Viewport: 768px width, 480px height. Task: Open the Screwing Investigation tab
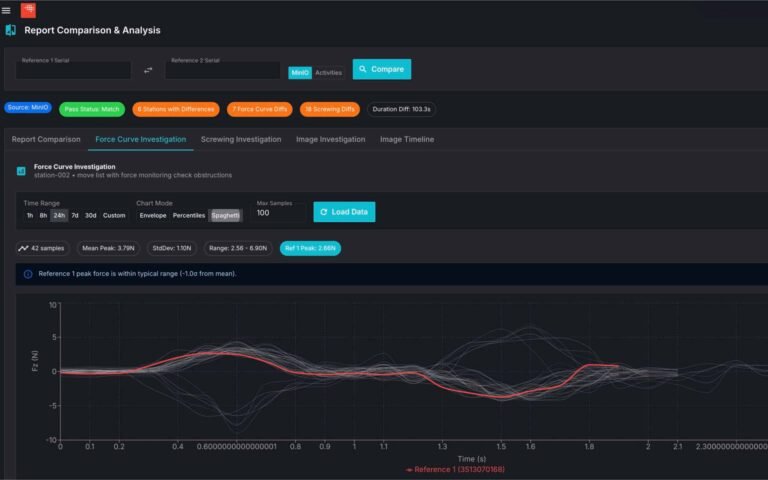click(x=241, y=139)
